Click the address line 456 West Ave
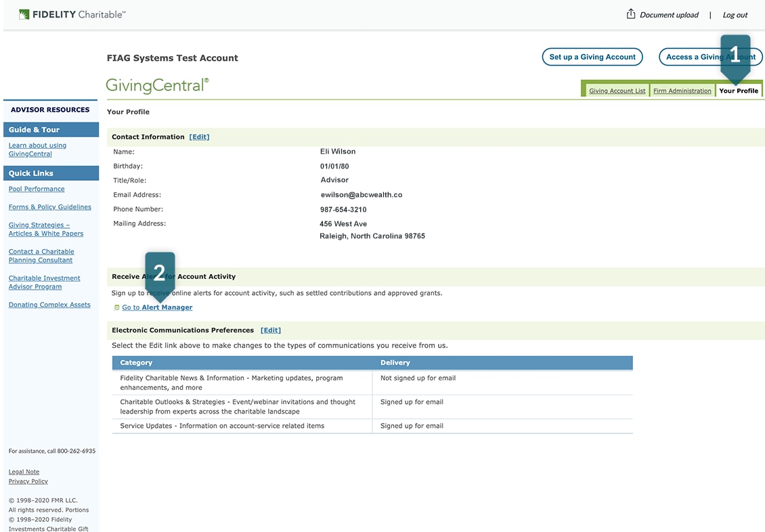The height and width of the screenshot is (532, 765). [x=343, y=224]
